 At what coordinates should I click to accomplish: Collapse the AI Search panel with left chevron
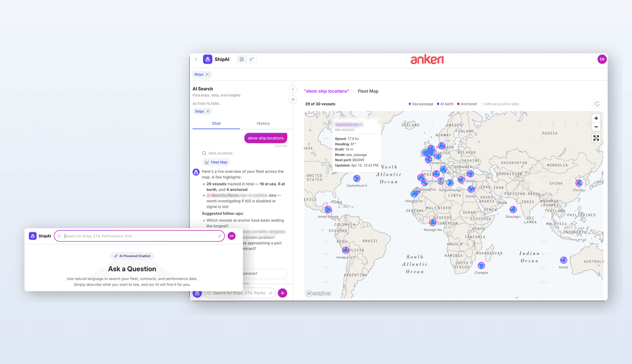[293, 89]
